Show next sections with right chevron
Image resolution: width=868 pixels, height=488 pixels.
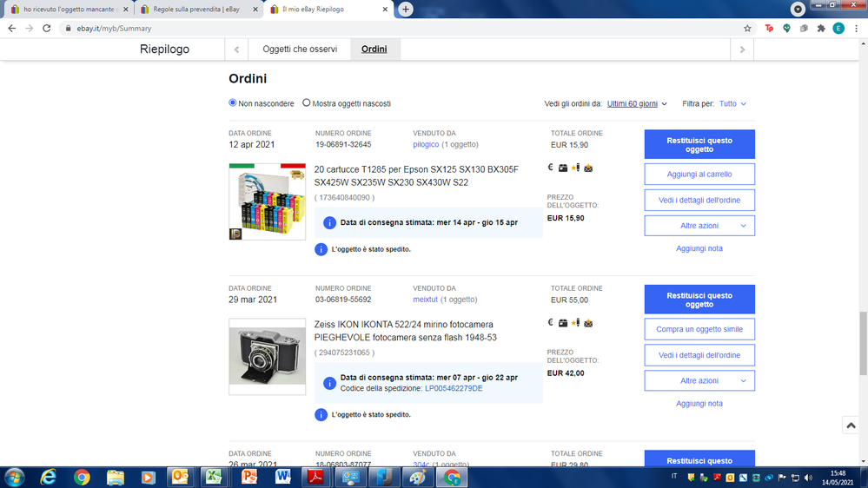(742, 49)
